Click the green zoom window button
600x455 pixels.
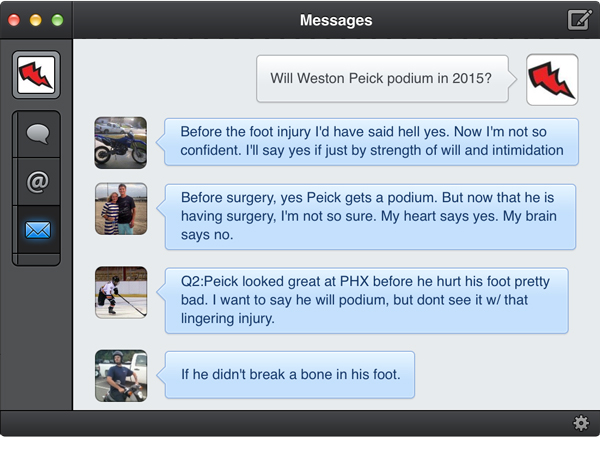(57, 20)
